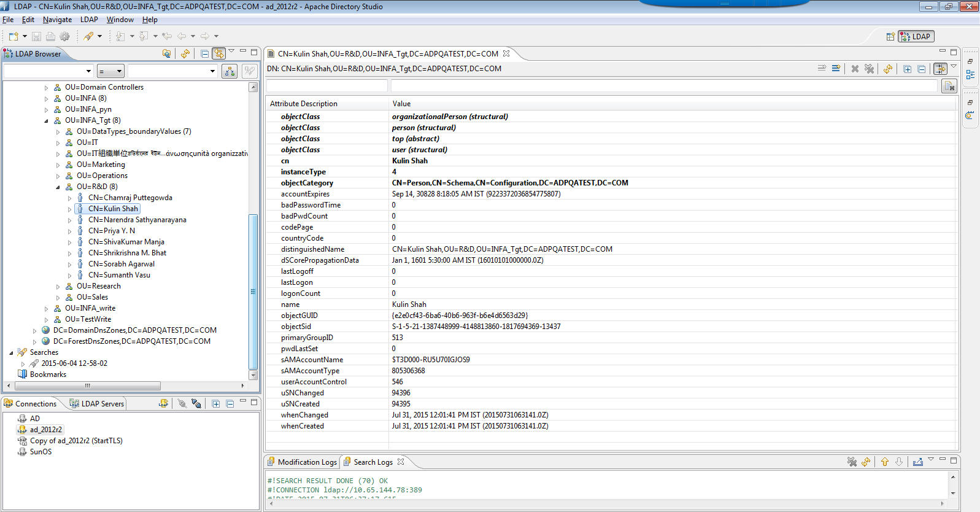980x512 pixels.
Task: Click the previous annotation toolbar icon
Action: [x=144, y=36]
